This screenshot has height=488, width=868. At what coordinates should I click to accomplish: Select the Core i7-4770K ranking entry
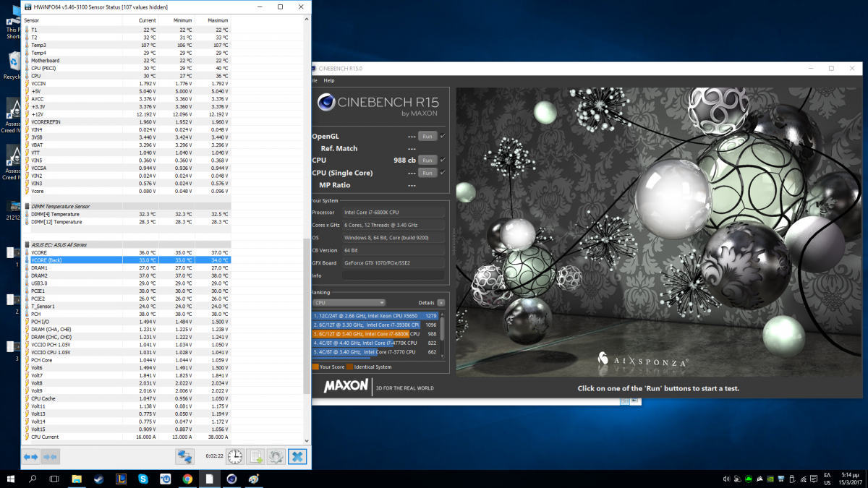(x=375, y=343)
